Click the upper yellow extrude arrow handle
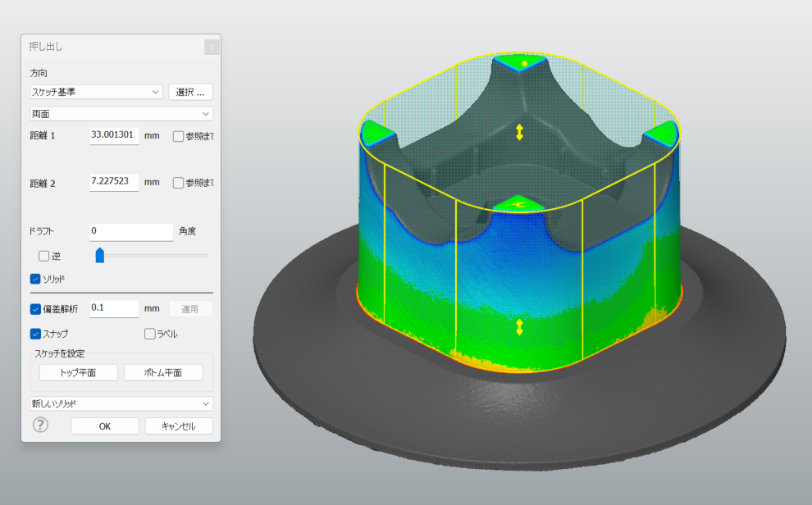The image size is (812, 505). click(x=519, y=132)
